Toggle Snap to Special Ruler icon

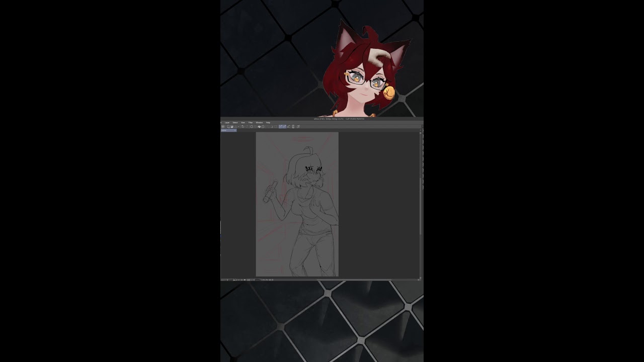pos(285,127)
